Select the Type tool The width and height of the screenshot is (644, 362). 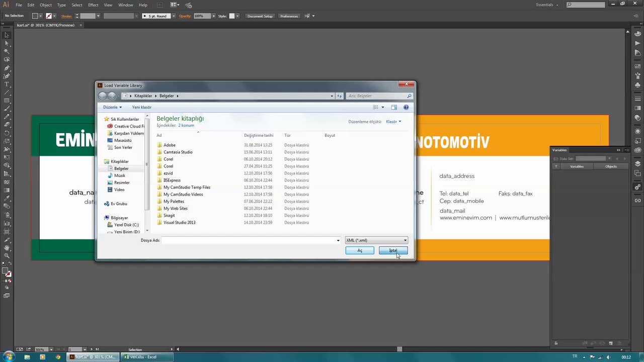7,84
